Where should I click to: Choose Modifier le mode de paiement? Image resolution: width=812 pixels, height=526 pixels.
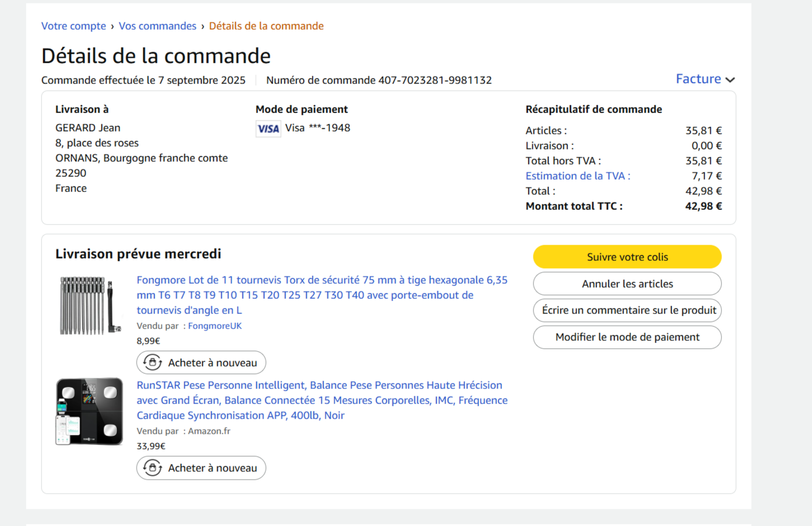pyautogui.click(x=627, y=337)
